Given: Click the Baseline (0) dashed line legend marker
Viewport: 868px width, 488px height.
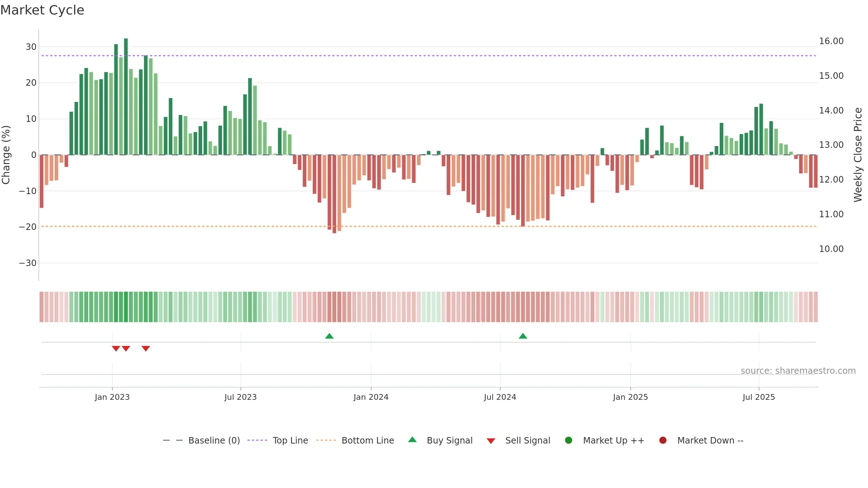Looking at the screenshot, I should [173, 440].
